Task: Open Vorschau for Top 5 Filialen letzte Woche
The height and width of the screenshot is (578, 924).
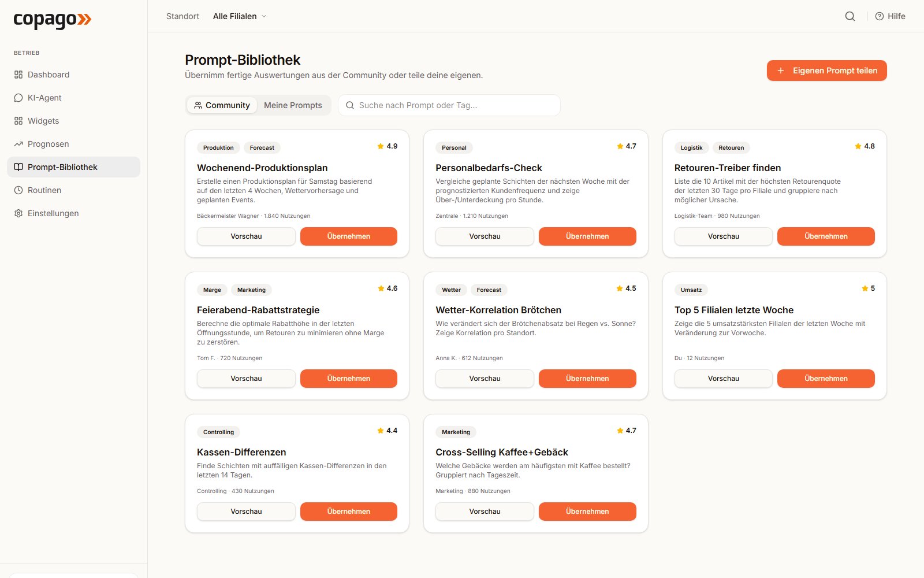Action: coord(723,379)
